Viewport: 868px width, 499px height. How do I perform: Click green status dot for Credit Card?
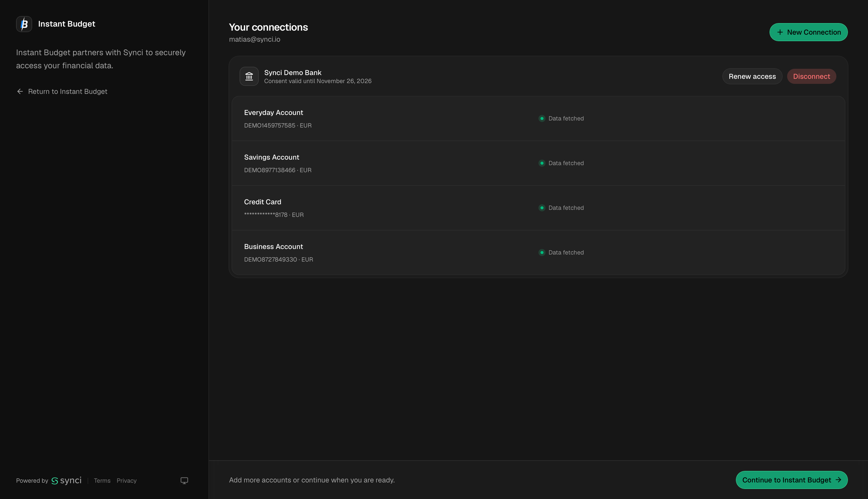542,208
